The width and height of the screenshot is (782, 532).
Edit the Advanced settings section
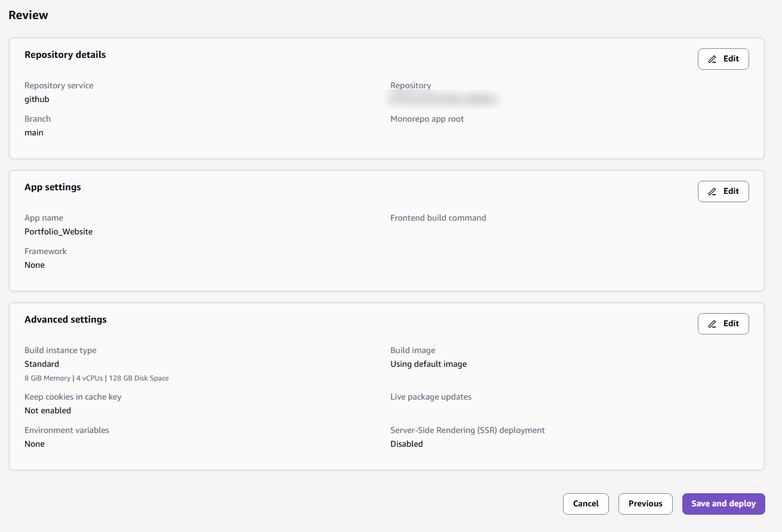point(723,323)
